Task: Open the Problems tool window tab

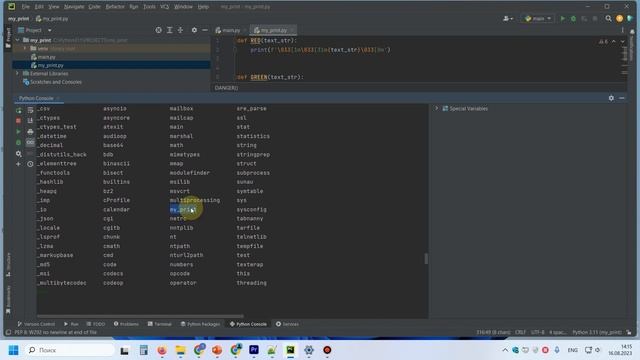Action: 126,324
